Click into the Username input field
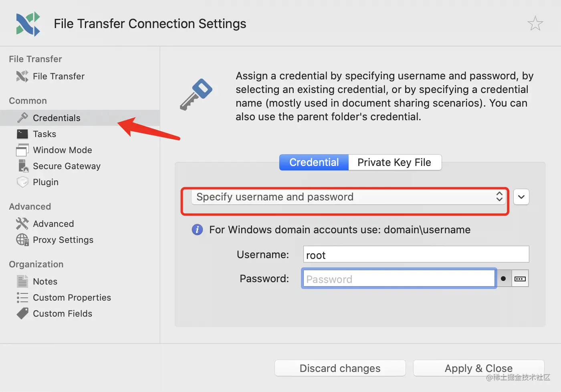 [416, 255]
